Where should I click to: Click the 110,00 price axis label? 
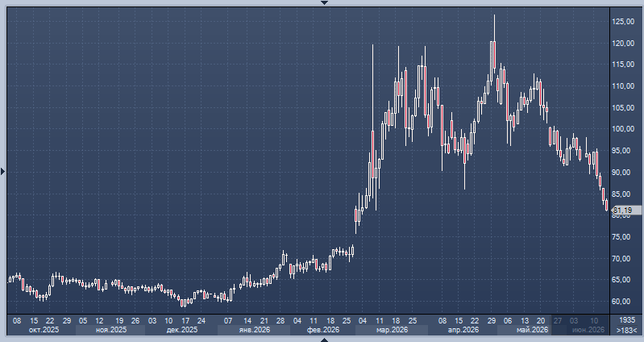pyautogui.click(x=623, y=86)
